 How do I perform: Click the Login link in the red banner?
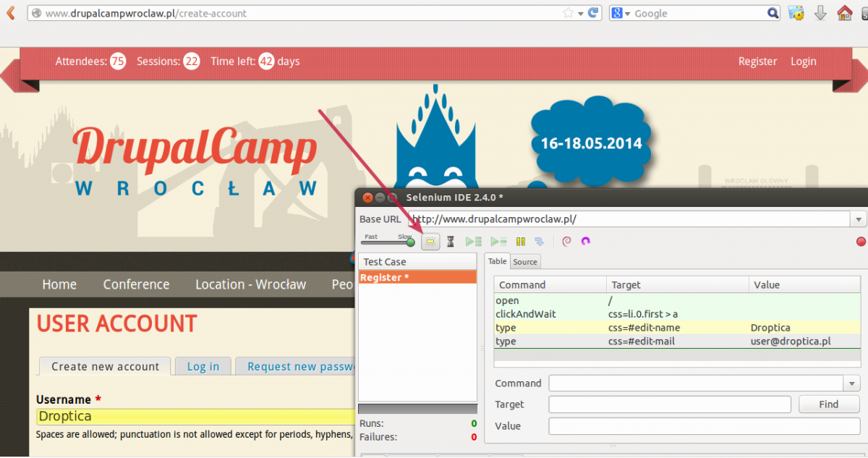coord(803,62)
